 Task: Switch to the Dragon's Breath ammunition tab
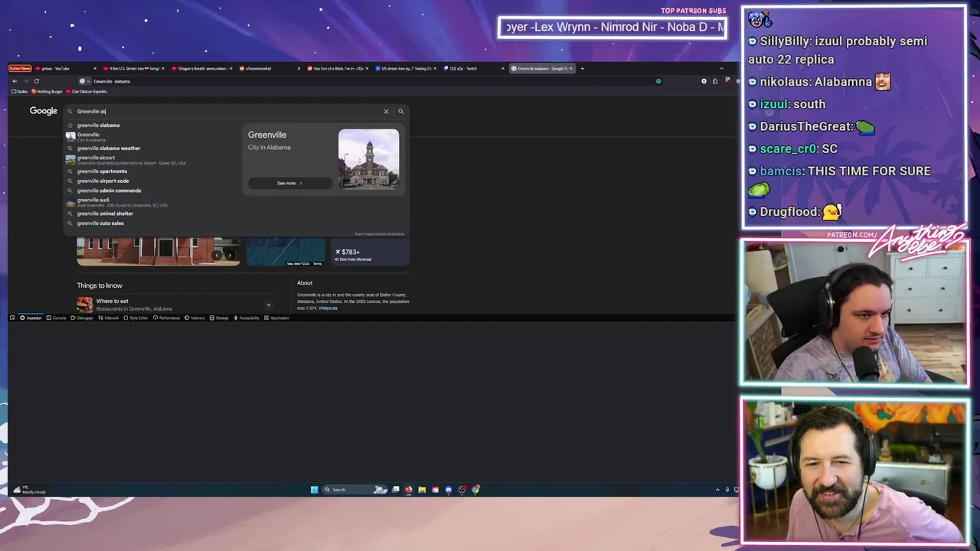[203, 69]
